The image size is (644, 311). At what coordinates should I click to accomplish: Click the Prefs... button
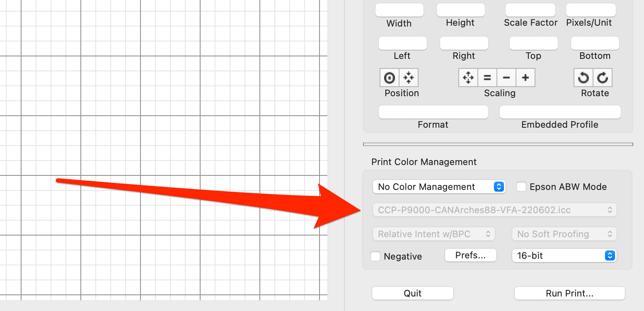coord(470,255)
